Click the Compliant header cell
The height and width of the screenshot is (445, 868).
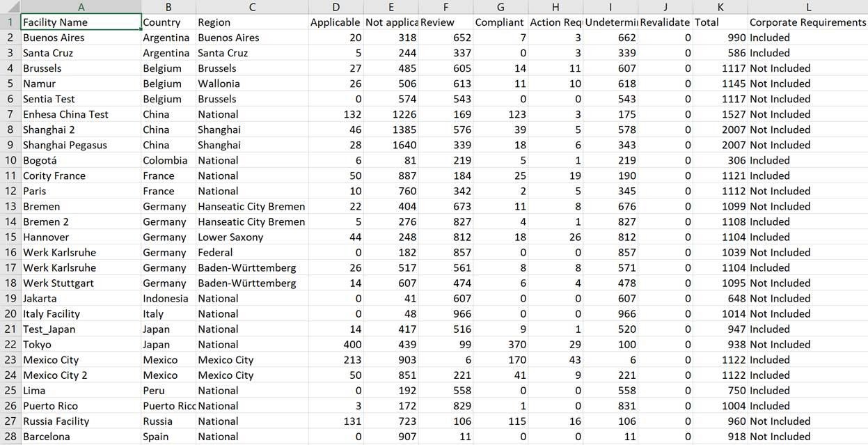[500, 22]
